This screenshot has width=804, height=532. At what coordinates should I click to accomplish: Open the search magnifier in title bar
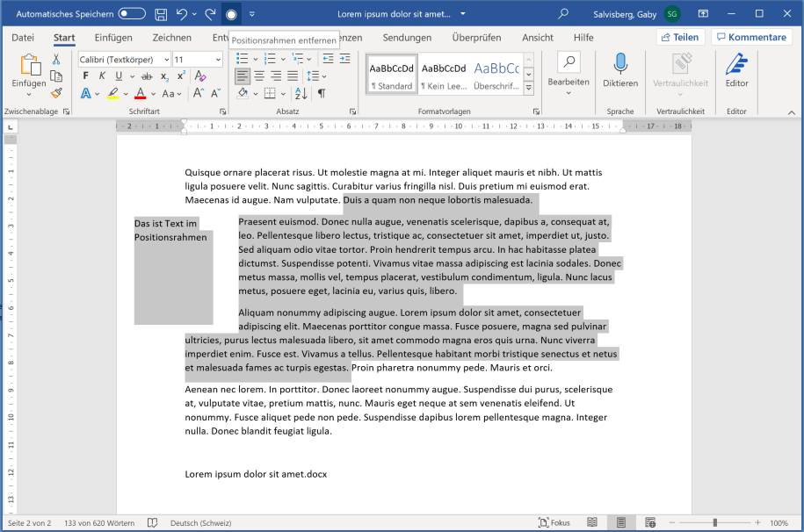tap(563, 14)
